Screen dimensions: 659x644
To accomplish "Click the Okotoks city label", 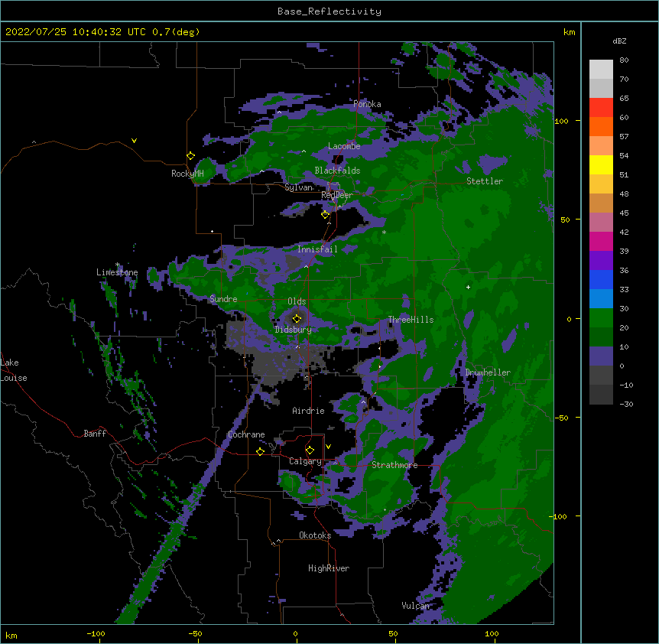I will pyautogui.click(x=315, y=535).
